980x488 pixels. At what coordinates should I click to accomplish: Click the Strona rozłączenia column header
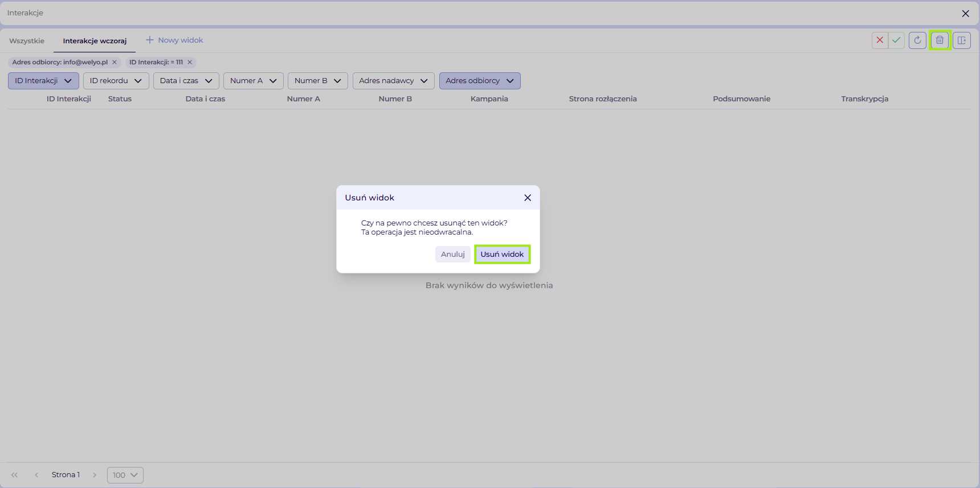pyautogui.click(x=603, y=99)
